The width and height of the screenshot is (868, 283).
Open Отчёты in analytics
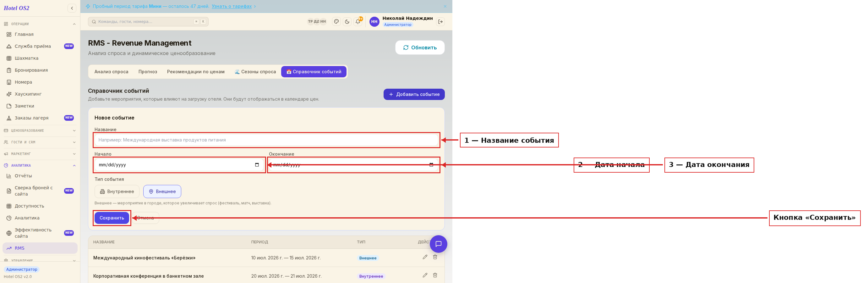coord(40,176)
